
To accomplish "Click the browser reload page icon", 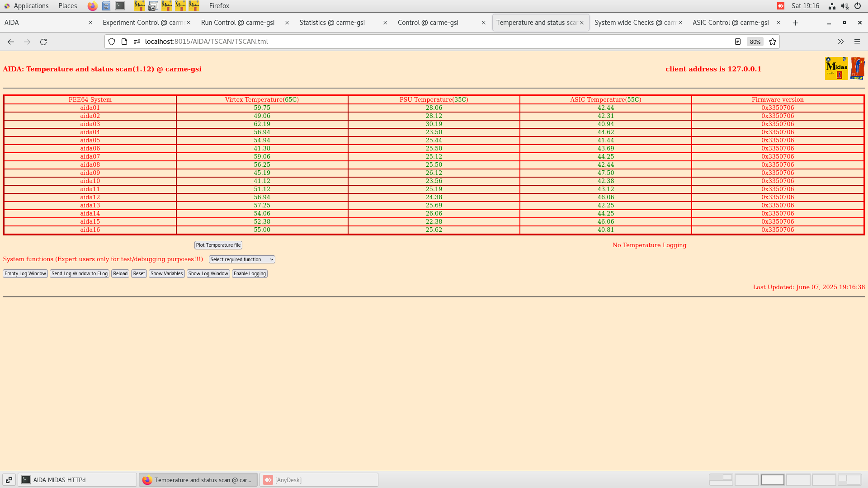I will pyautogui.click(x=43, y=42).
